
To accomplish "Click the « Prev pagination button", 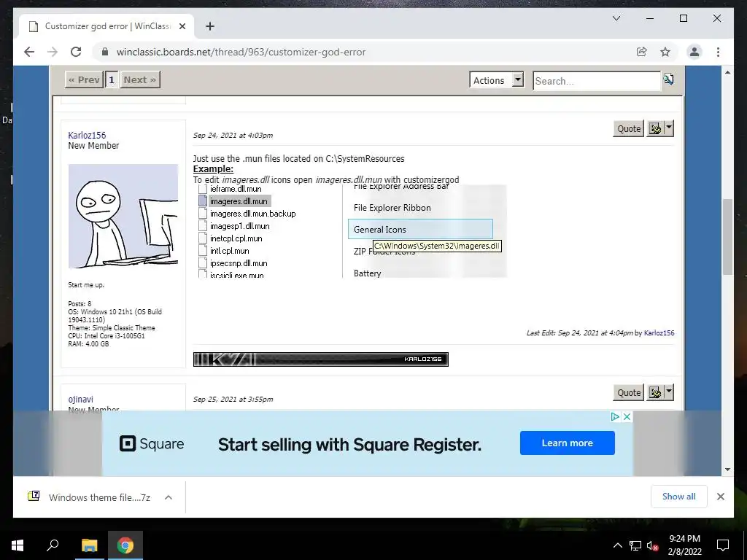I will click(84, 79).
